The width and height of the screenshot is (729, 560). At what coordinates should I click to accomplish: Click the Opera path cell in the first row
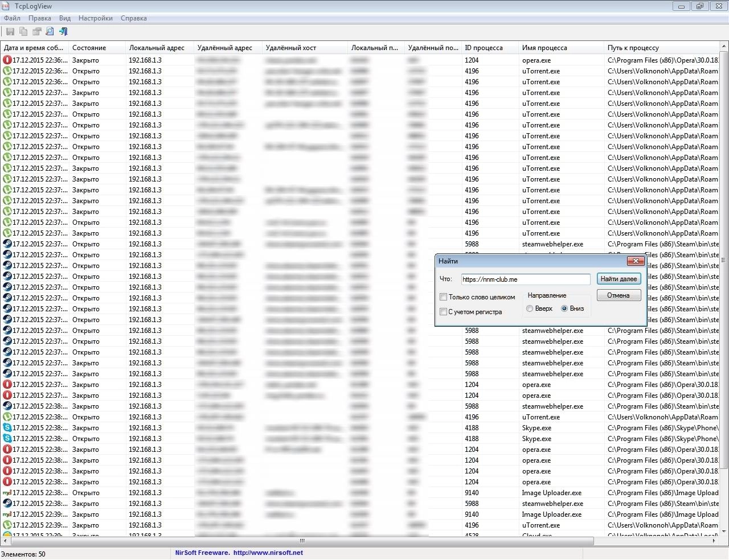(663, 60)
